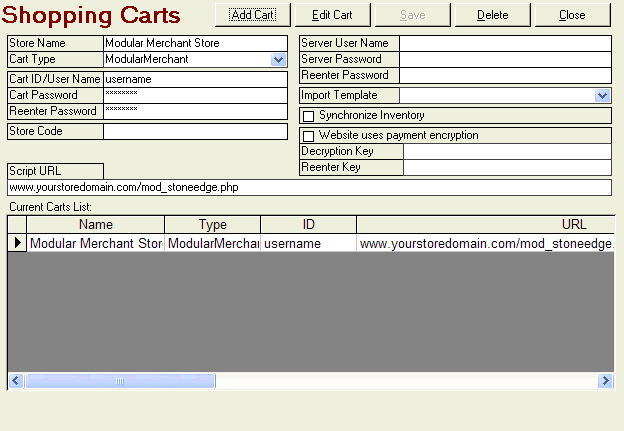624x431 pixels.
Task: Click the empty scrollbar track right of thumb
Action: [x=406, y=381]
